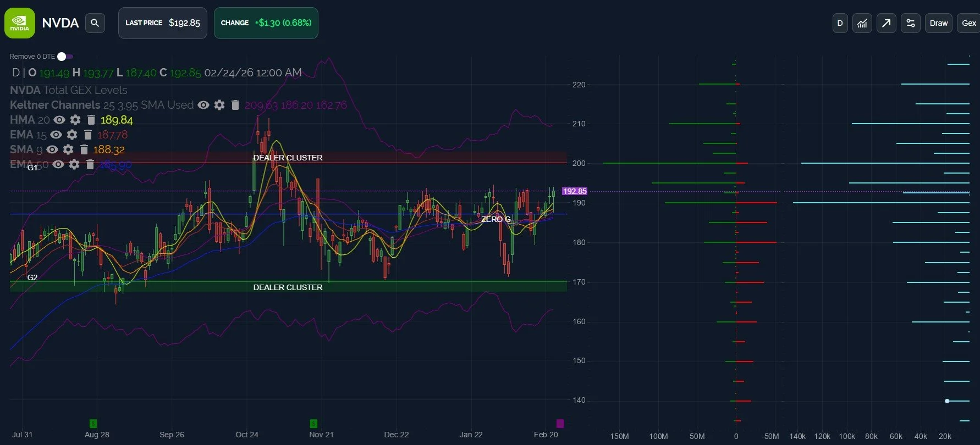Open EMA 50 settings gear

[74, 164]
